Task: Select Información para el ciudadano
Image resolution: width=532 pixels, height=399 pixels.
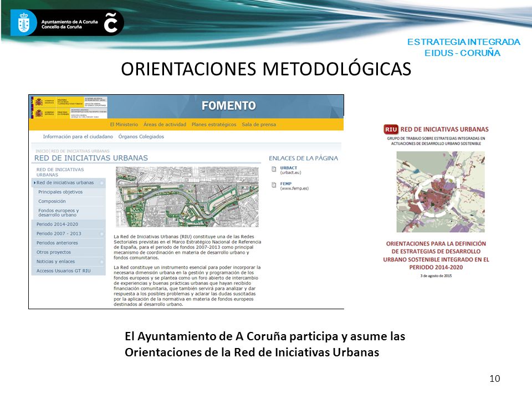Action: [78, 136]
